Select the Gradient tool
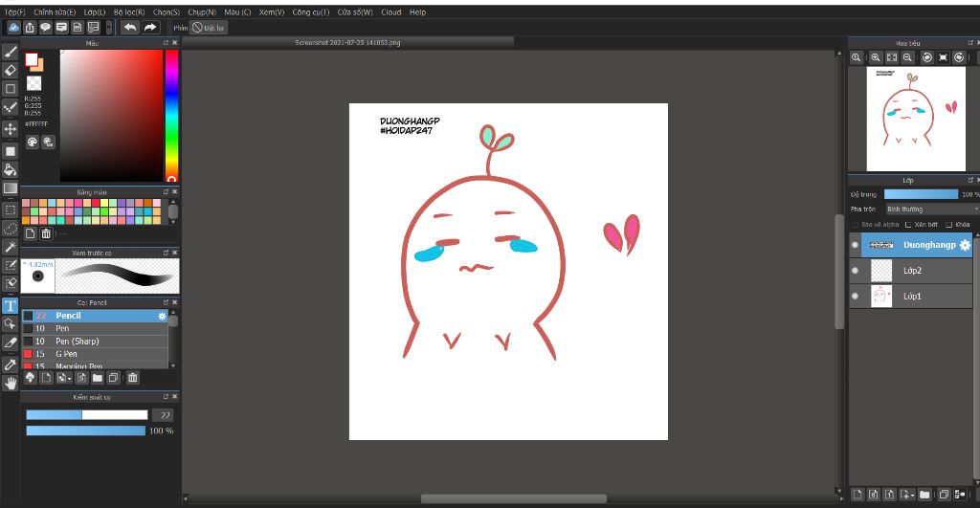Screen dimensions: 980x508 (x=10, y=188)
